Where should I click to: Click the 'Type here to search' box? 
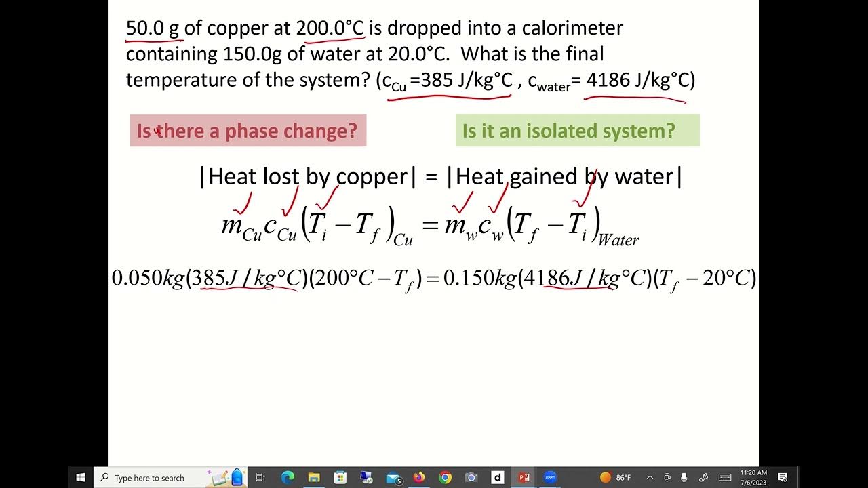170,477
